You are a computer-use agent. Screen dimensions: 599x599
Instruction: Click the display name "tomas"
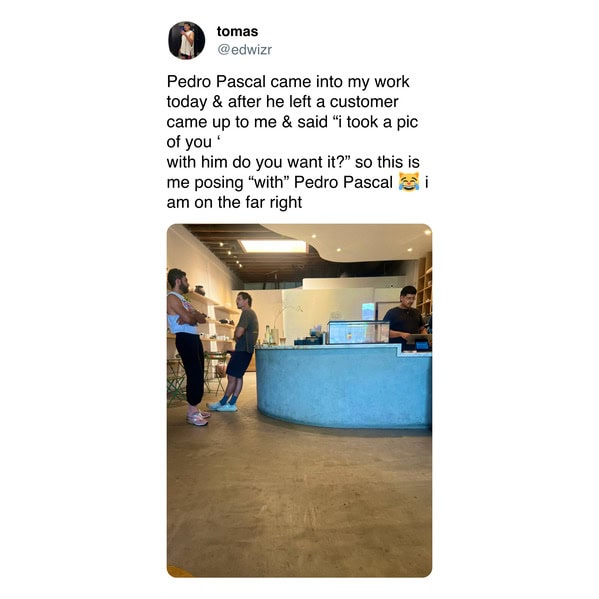237,31
